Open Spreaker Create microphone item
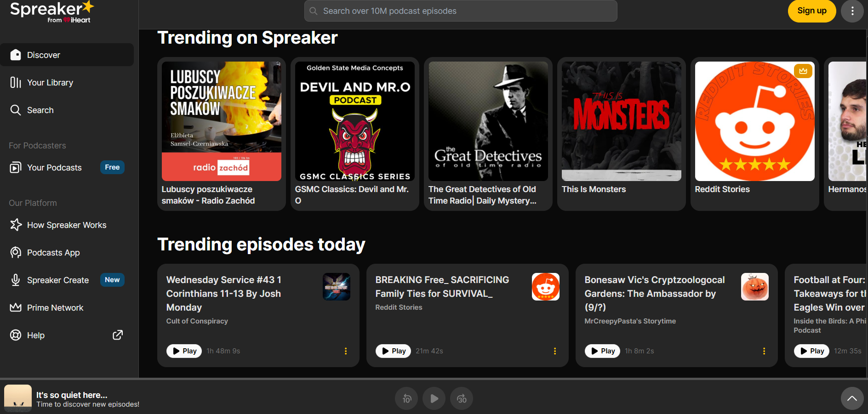Viewport: 868px width, 414px height. point(57,280)
